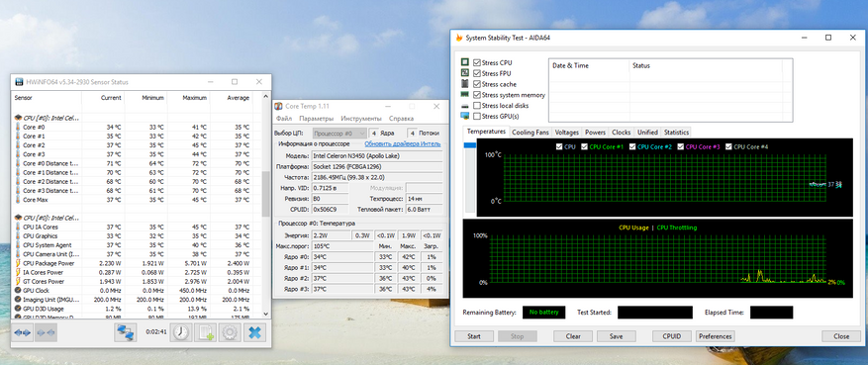Screen dimensions: 868x365
Task: Click the HWiNFO scrollbar down arrow
Action: click(265, 316)
